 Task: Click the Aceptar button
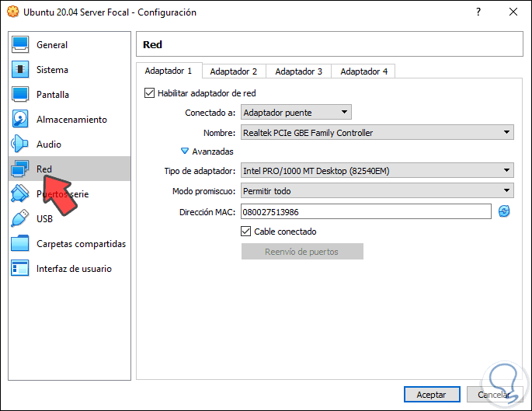(x=432, y=395)
